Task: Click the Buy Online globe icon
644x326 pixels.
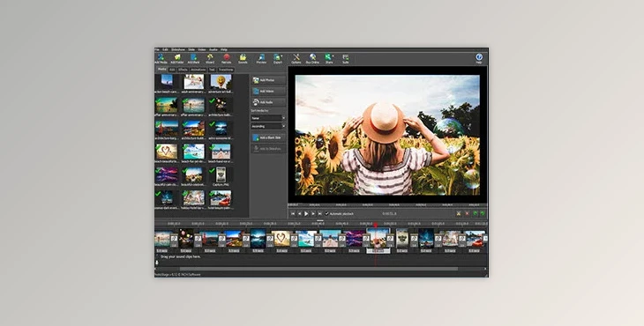Action: (x=312, y=59)
